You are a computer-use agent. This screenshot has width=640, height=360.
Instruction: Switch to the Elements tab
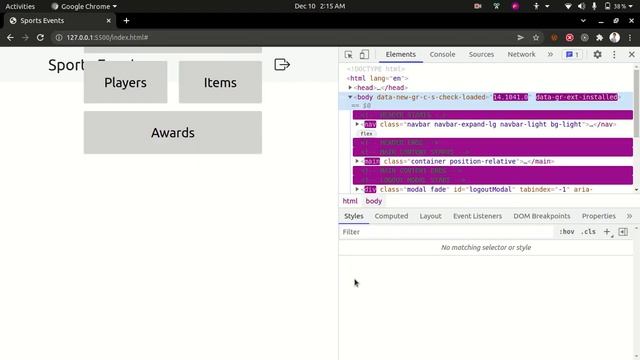400,54
